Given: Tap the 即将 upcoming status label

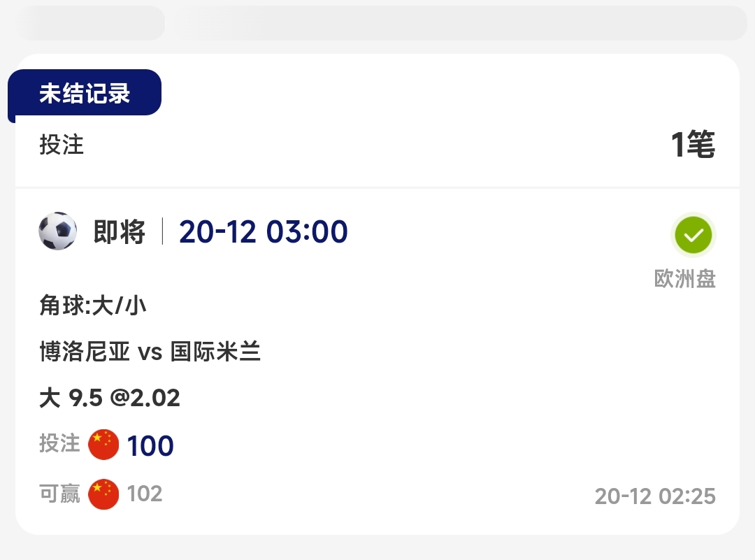Looking at the screenshot, I should click(120, 232).
